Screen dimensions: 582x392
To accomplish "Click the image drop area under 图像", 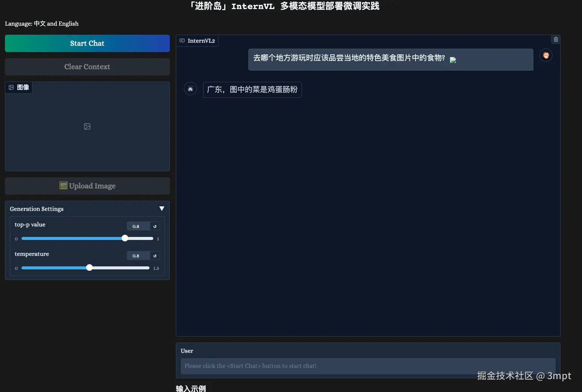I will pyautogui.click(x=87, y=126).
